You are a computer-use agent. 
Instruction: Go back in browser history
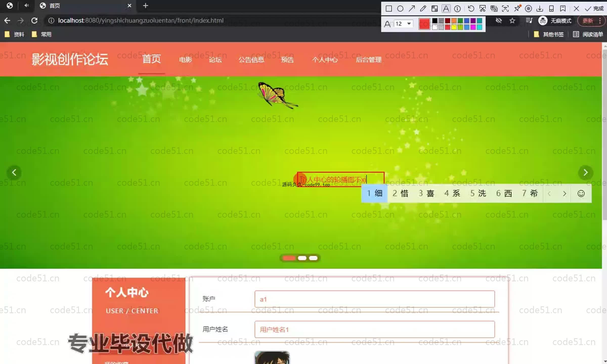(x=7, y=20)
